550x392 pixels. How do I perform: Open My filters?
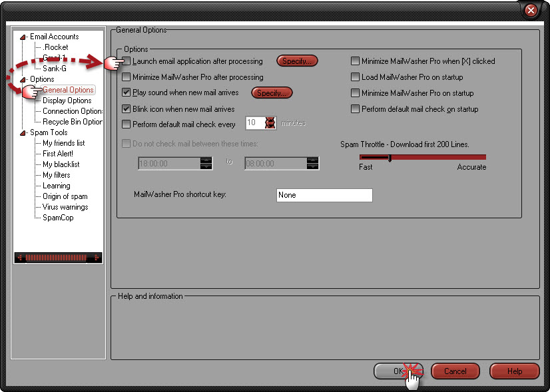pyautogui.click(x=57, y=175)
